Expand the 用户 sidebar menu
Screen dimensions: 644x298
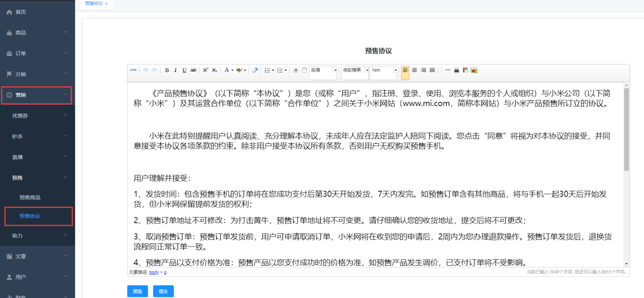(x=37, y=277)
